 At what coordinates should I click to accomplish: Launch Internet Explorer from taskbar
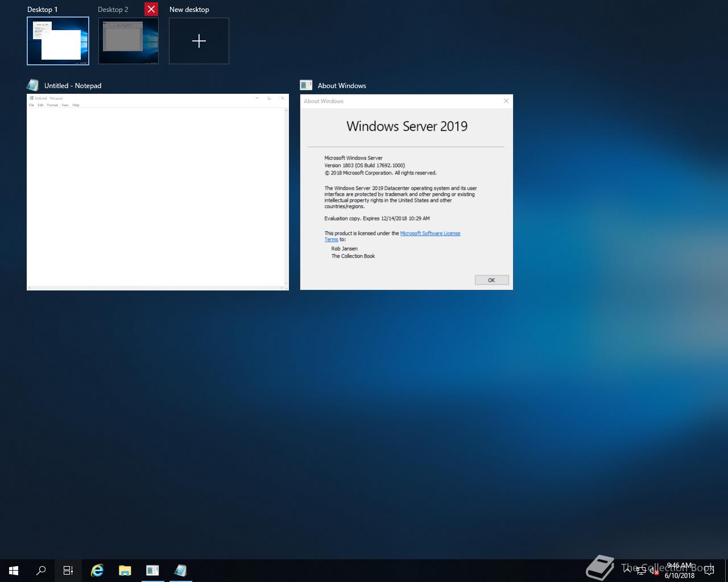click(97, 570)
